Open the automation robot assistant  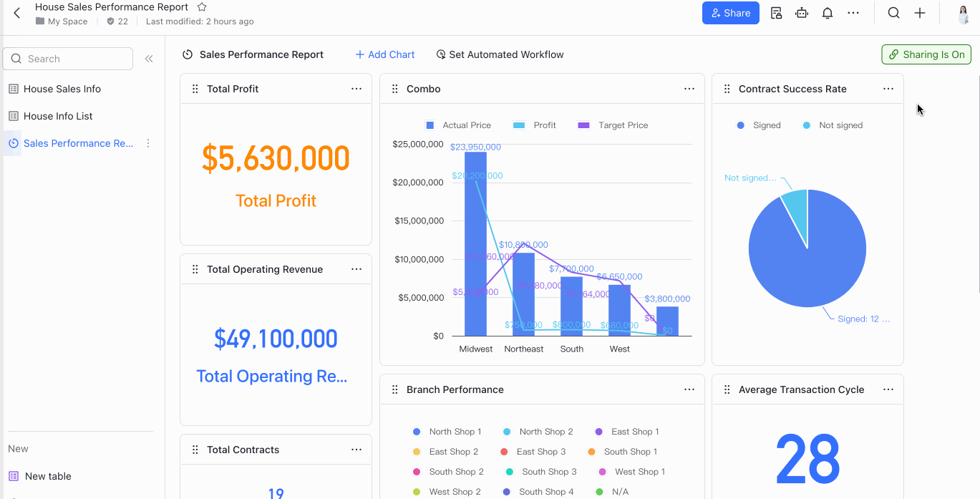(x=801, y=12)
